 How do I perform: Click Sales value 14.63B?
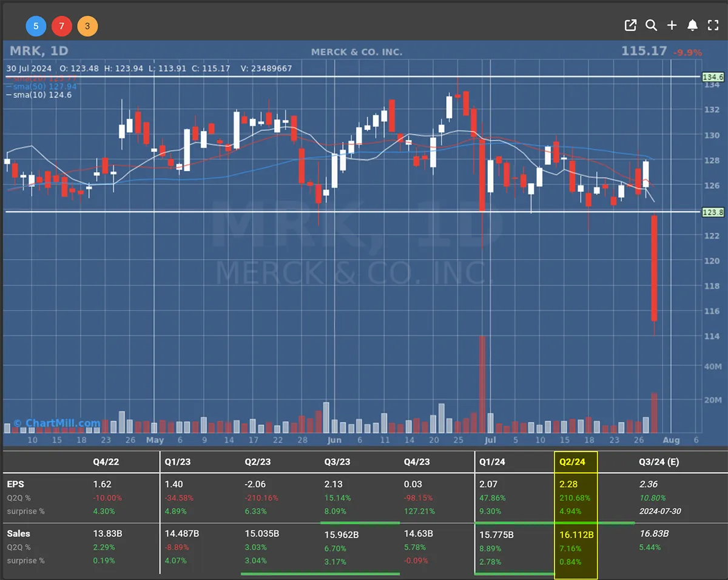click(x=418, y=533)
